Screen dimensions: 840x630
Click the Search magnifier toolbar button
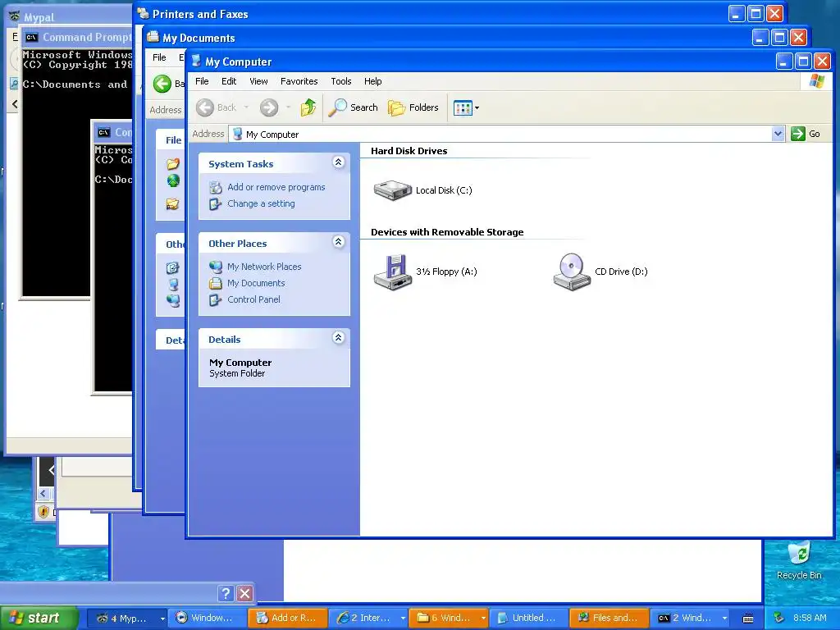(x=353, y=107)
